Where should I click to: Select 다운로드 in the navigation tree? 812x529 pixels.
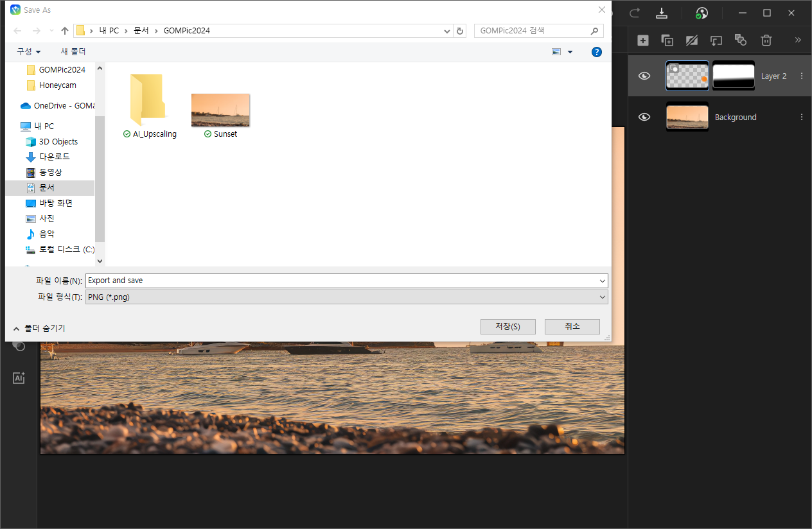click(54, 157)
